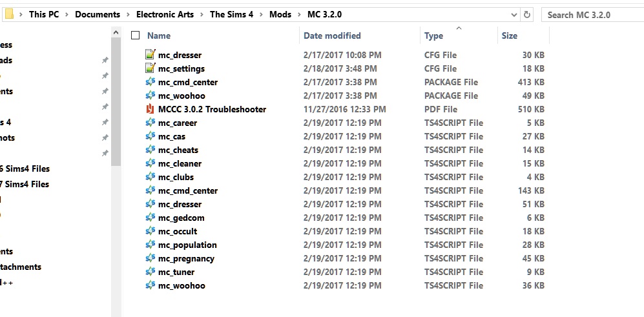
Task: Click the mc_pregnancy script file icon
Action: [x=151, y=258]
